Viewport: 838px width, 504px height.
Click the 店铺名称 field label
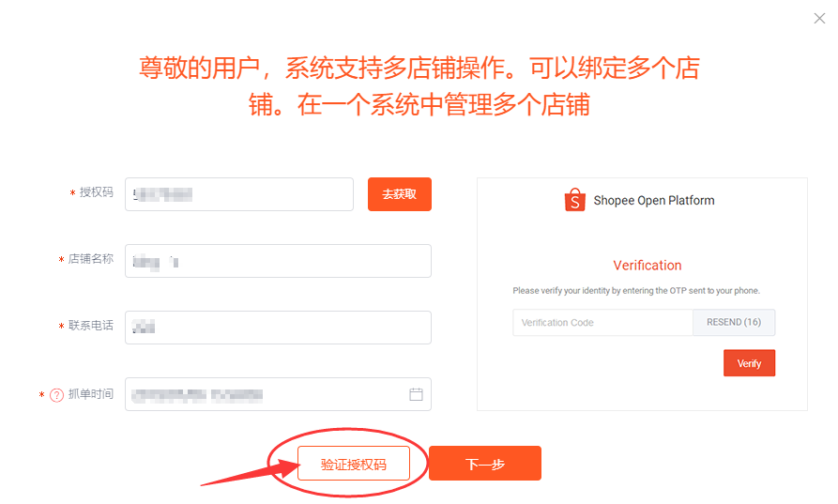tap(91, 259)
